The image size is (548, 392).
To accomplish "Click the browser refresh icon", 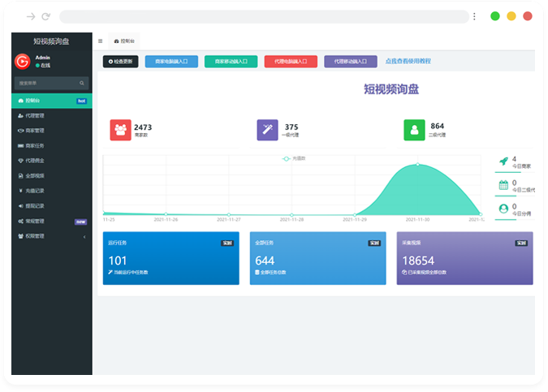I will (45, 16).
